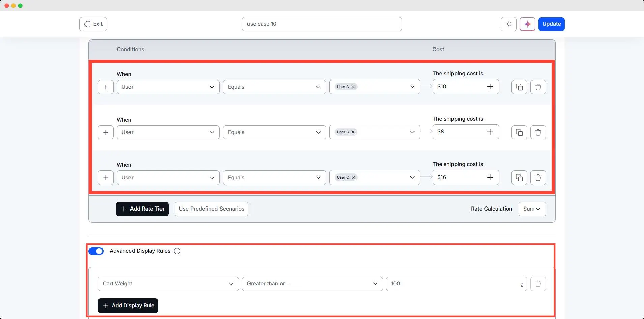Click Add Rate Tier

pyautogui.click(x=142, y=209)
